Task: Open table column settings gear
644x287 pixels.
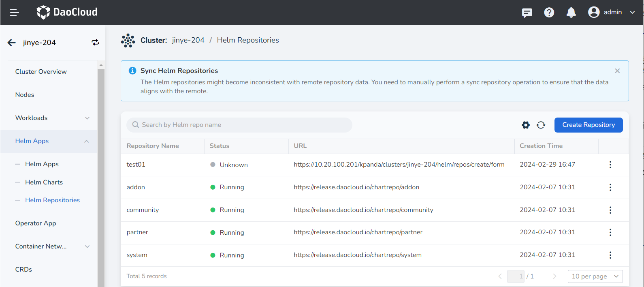Action: (526, 125)
